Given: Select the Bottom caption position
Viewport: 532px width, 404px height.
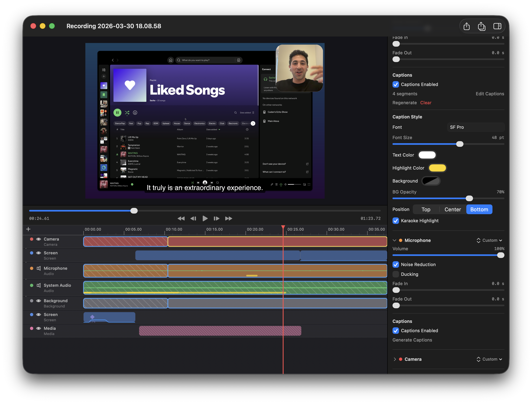Looking at the screenshot, I should (479, 209).
